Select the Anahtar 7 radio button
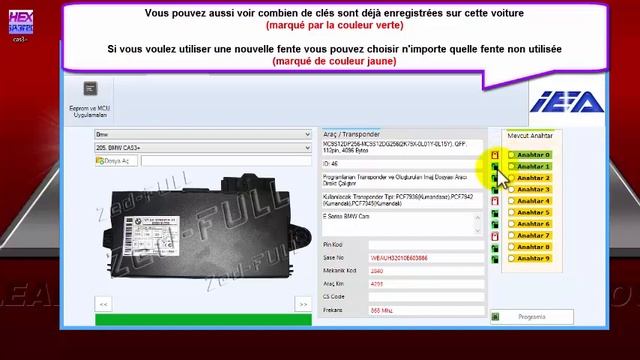The image size is (640, 360). [x=511, y=236]
